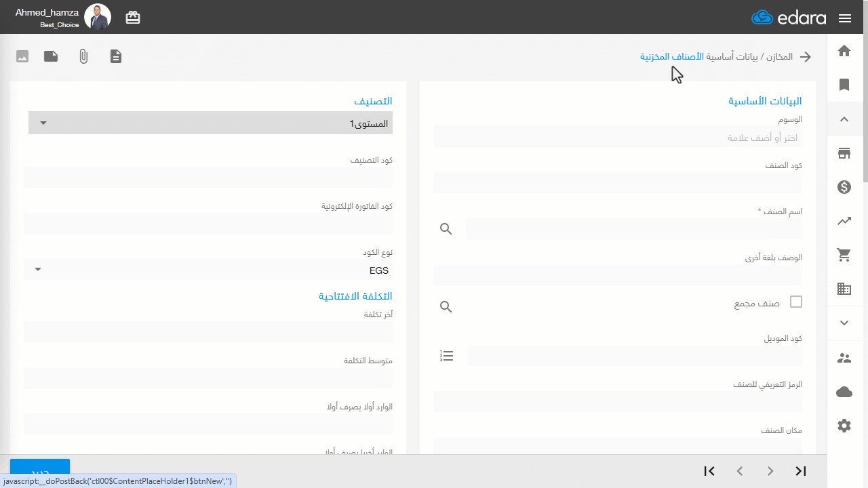Toggle the صنف مجمع checkbox
The image size is (868, 488).
click(x=796, y=302)
